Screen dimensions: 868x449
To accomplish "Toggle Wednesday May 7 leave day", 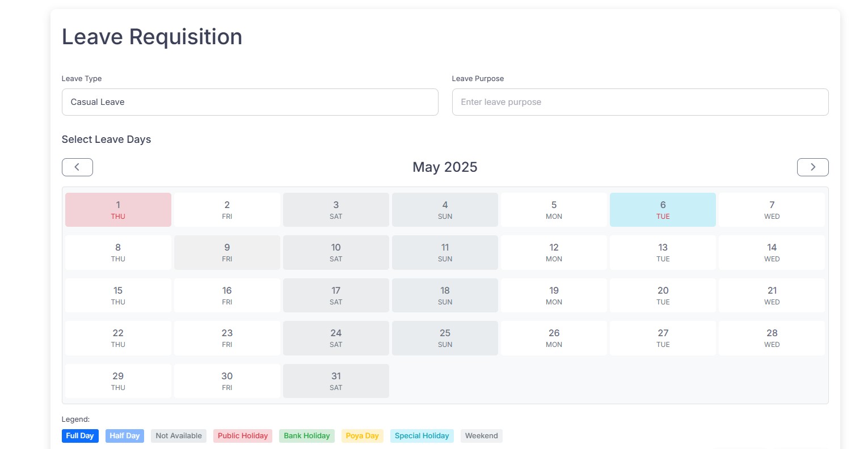I will (772, 210).
